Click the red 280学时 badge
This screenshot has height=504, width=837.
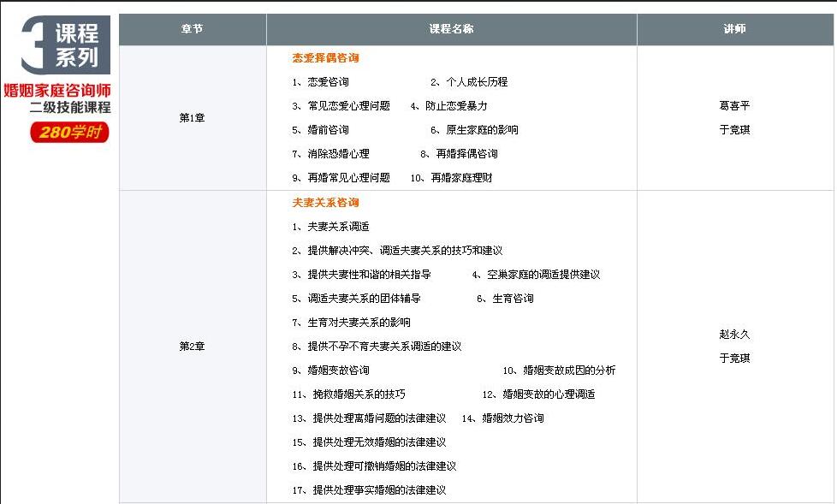[x=69, y=133]
